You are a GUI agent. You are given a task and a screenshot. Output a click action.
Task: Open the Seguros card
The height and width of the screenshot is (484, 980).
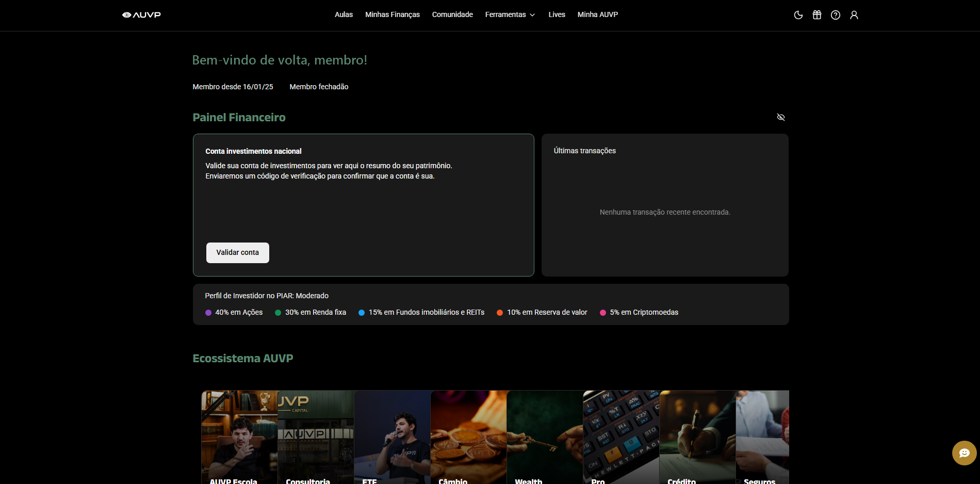762,437
